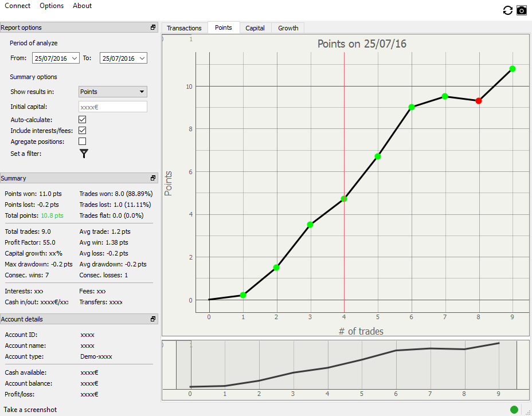Click the # of trades axis label
This screenshot has height=416, width=532.
pyautogui.click(x=361, y=331)
